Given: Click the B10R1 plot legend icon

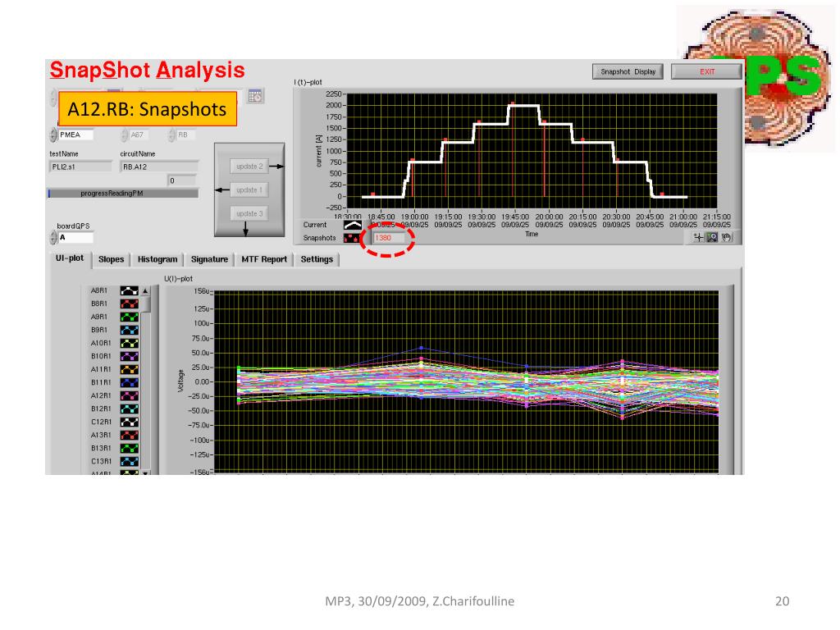Looking at the screenshot, I should [x=129, y=356].
